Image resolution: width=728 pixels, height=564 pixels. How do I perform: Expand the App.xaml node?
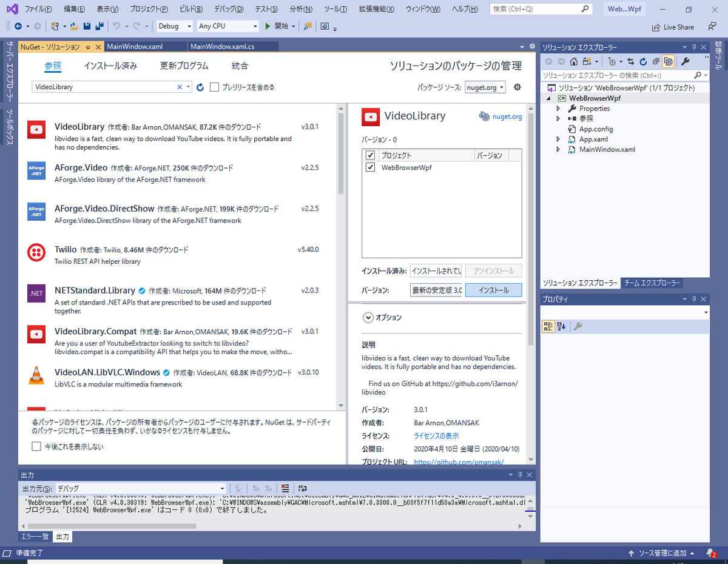[x=559, y=139]
